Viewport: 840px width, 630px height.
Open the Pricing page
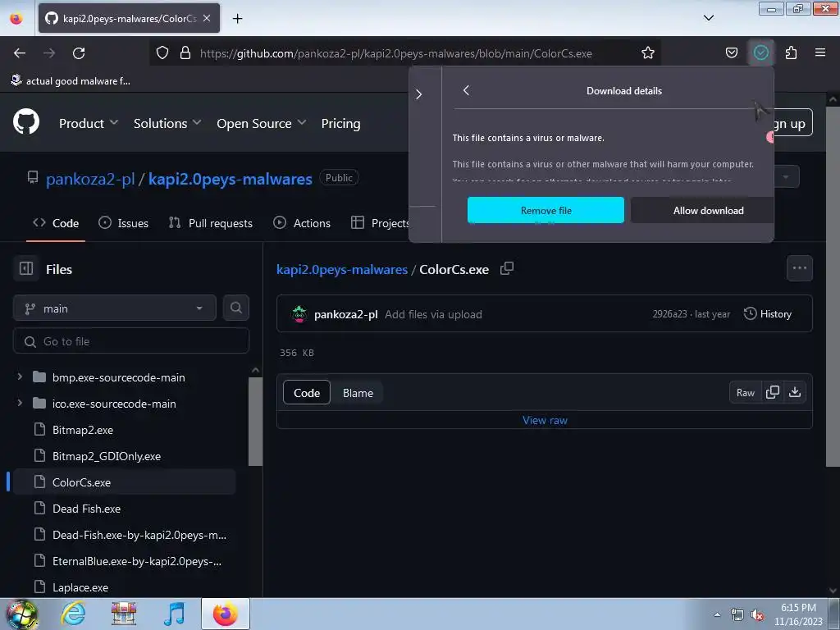pos(340,123)
